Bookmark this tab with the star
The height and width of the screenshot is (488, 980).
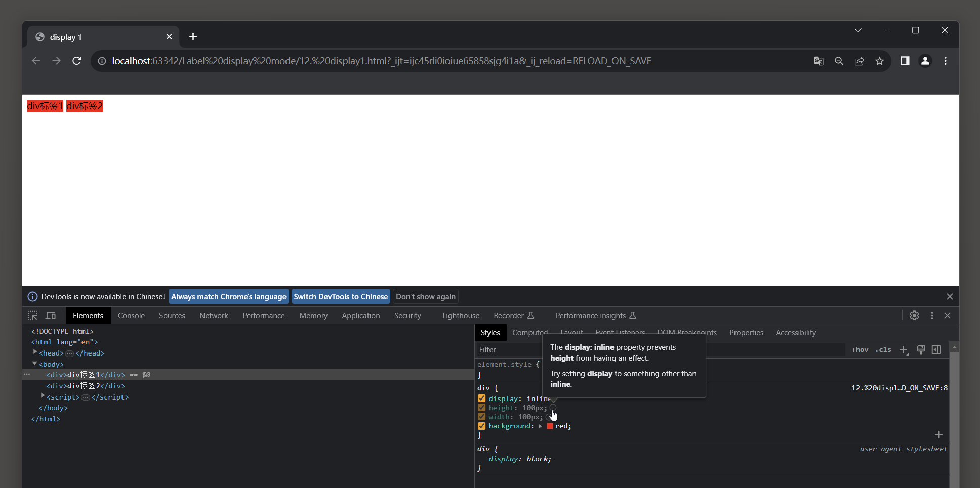click(880, 61)
